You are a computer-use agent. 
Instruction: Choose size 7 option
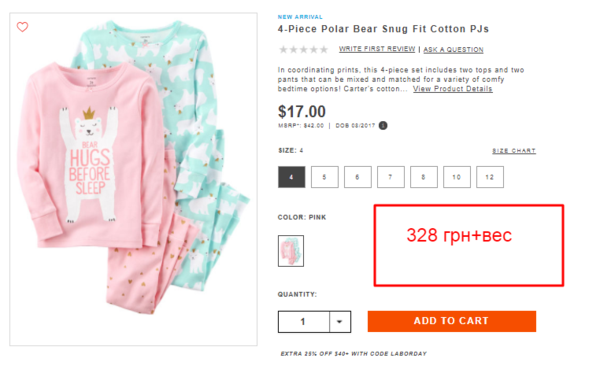pyautogui.click(x=391, y=177)
